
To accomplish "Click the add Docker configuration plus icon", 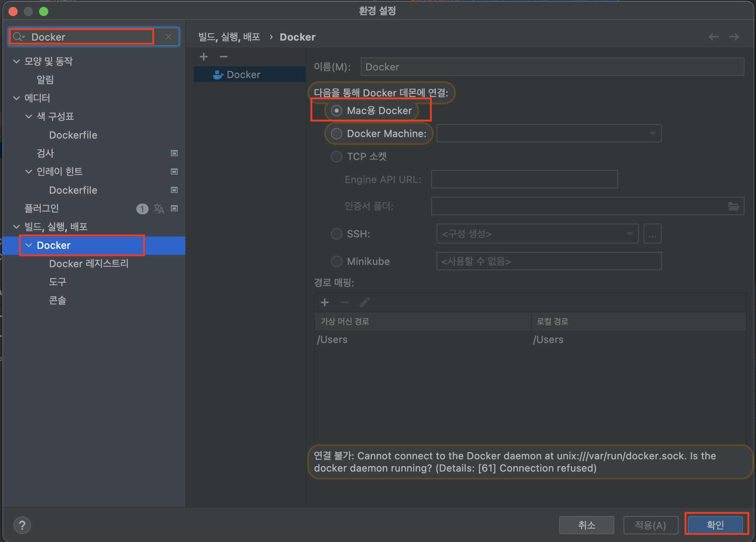I will coord(204,57).
